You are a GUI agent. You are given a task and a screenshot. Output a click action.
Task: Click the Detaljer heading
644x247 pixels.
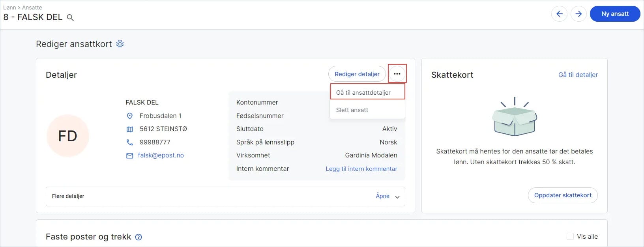61,75
